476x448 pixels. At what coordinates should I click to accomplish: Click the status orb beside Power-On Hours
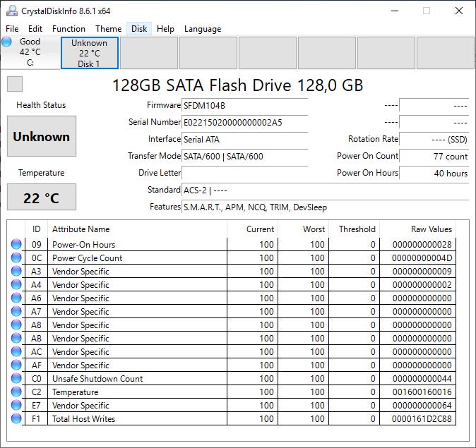pos(16,245)
